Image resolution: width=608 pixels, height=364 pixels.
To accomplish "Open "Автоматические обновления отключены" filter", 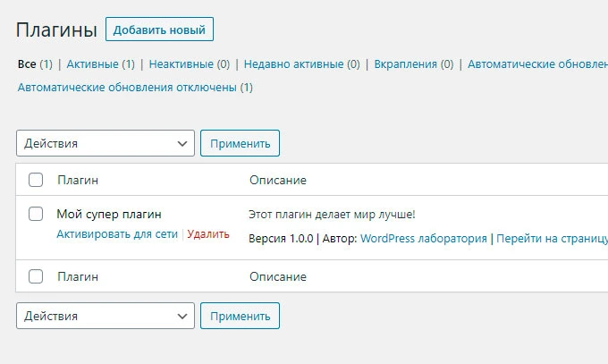I will point(127,88).
